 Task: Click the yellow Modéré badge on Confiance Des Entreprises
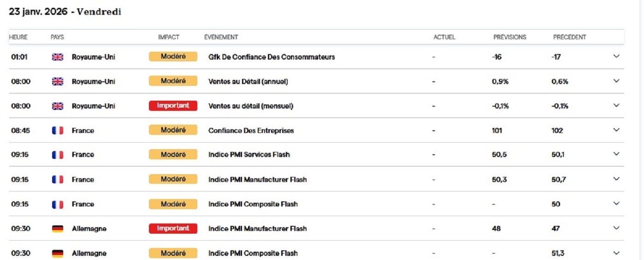coord(173,130)
